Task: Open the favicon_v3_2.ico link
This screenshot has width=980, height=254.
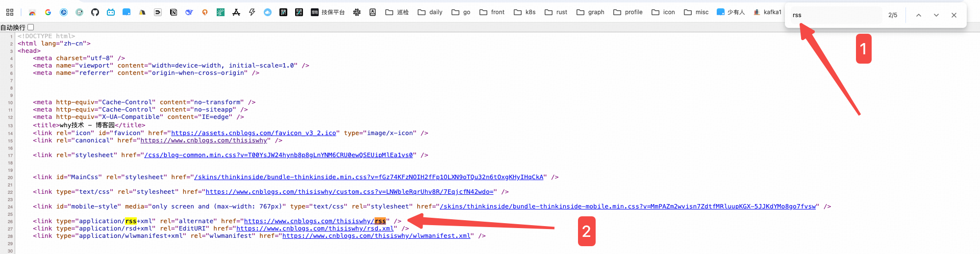Action: click(x=253, y=133)
